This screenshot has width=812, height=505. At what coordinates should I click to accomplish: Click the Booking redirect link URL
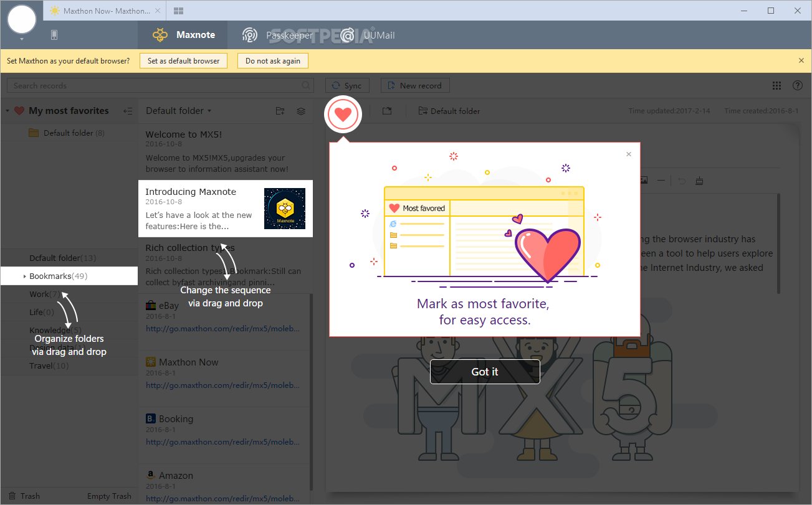pos(223,441)
